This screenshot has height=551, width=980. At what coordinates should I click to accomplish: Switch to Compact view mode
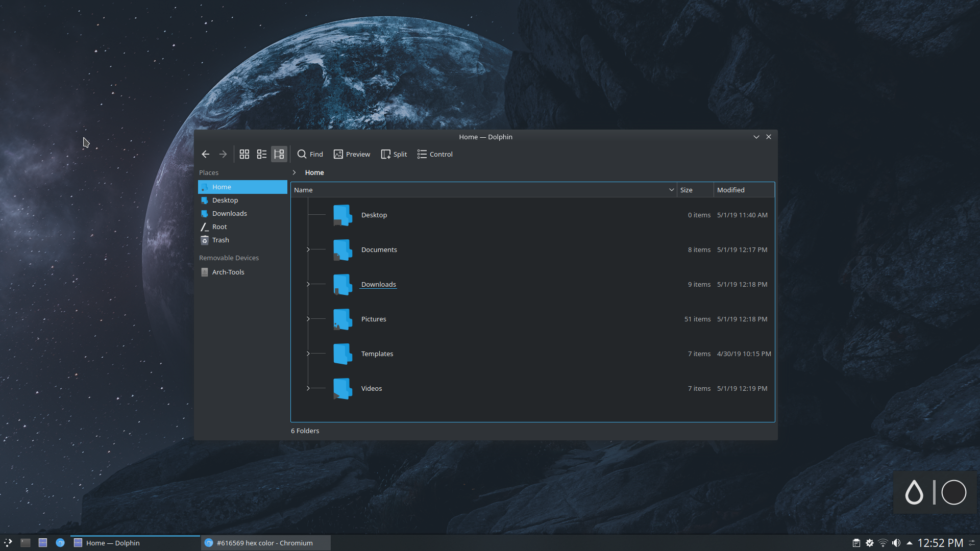[262, 154]
